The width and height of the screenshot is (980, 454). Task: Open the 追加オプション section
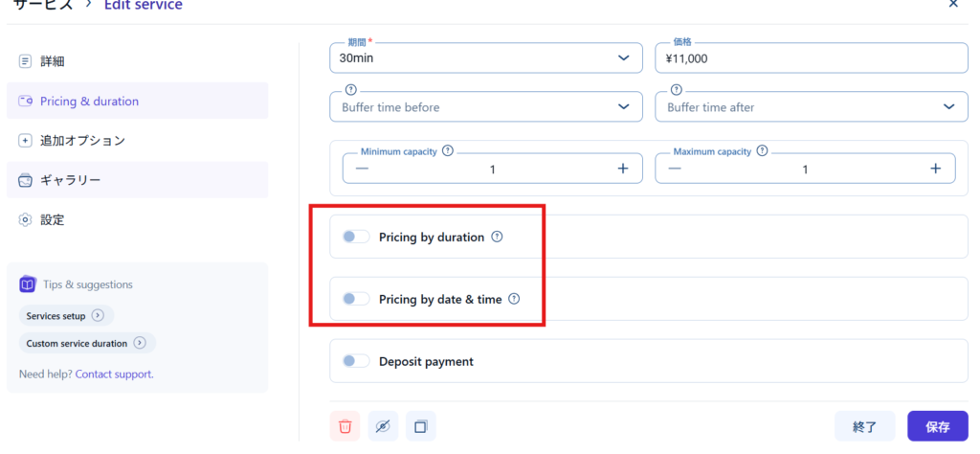82,141
